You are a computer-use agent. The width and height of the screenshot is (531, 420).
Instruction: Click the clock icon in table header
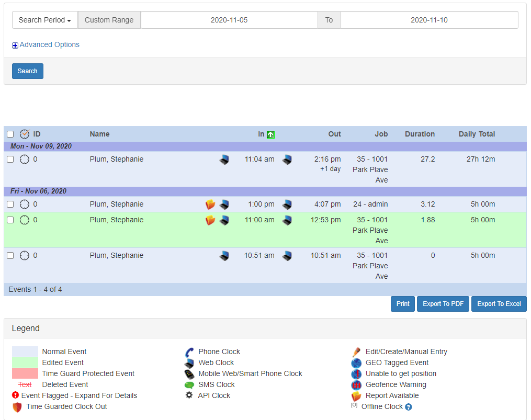[25, 134]
